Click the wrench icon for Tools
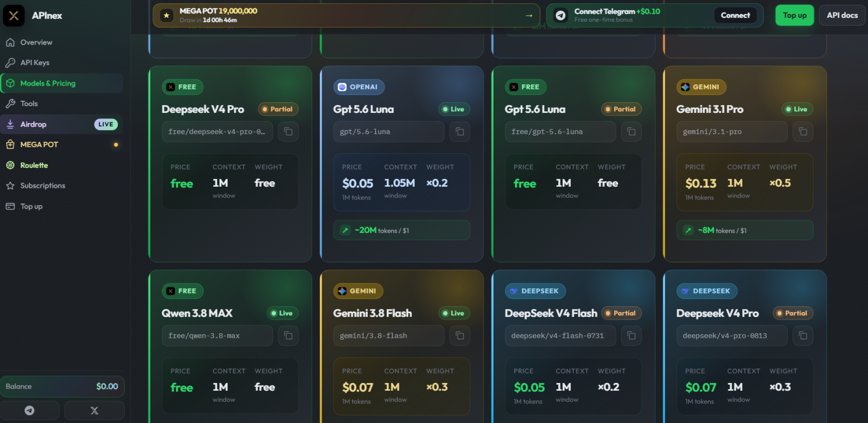 click(10, 103)
